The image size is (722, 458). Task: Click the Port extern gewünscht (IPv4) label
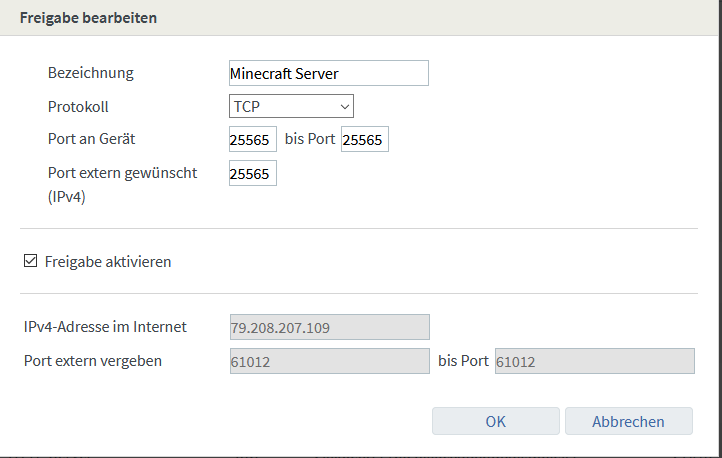[x=122, y=173]
